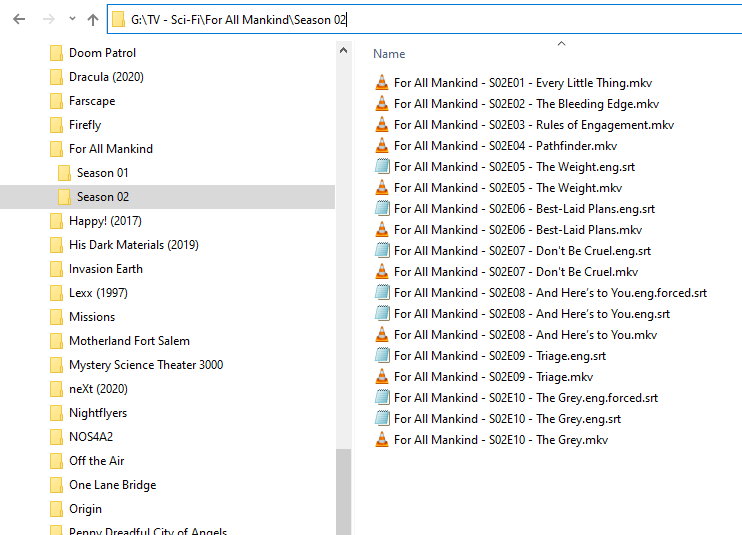Select subtitle icon for S02E07 Don't Be Cruel.eng.srt
Viewport: 742px width, 535px height.
coord(382,251)
